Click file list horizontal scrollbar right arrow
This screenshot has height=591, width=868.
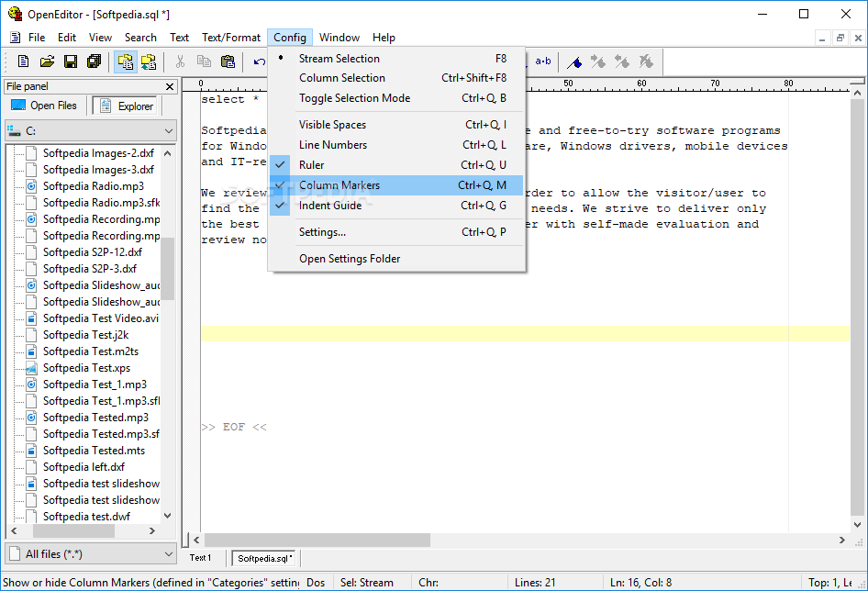click(x=152, y=530)
